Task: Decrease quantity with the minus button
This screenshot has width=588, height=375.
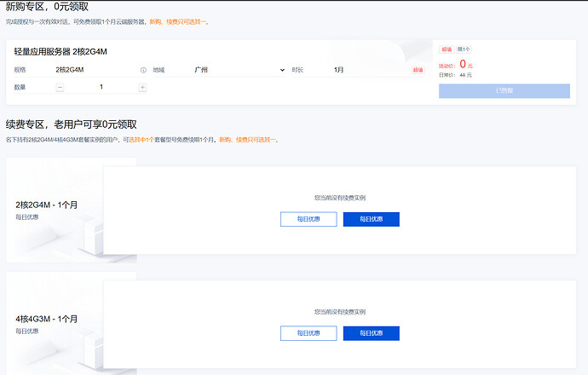Action: (x=60, y=88)
